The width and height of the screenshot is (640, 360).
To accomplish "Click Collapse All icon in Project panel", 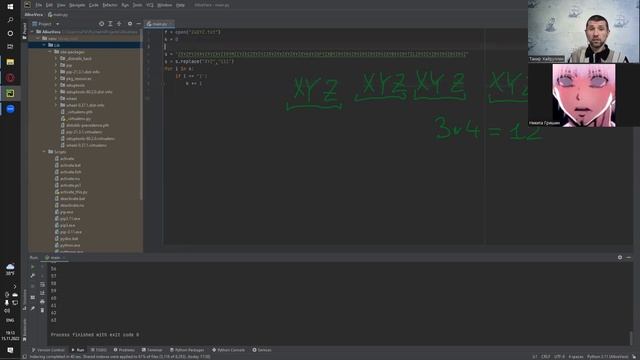I will pyautogui.click(x=119, y=24).
